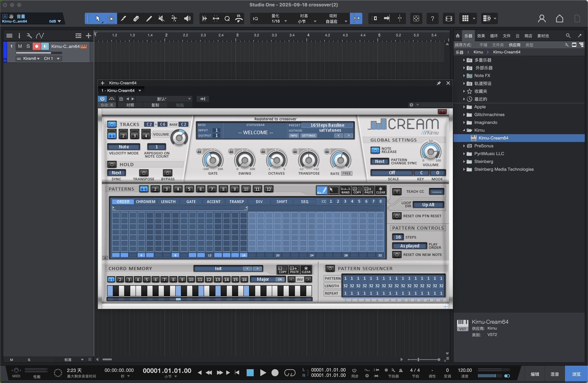Open the 编辑 edit view
Viewport: 588px width, 383px height.
click(x=535, y=374)
